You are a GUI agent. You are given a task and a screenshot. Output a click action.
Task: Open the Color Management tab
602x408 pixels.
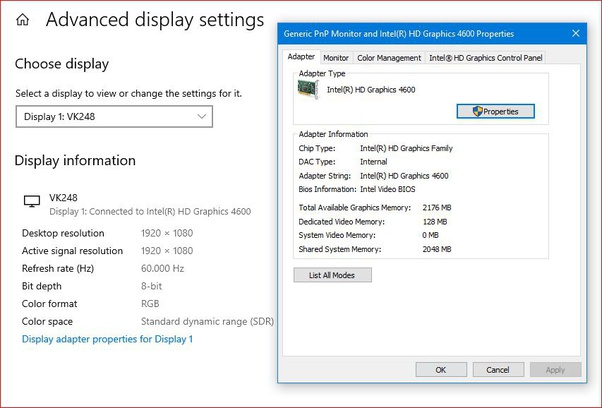pyautogui.click(x=389, y=58)
